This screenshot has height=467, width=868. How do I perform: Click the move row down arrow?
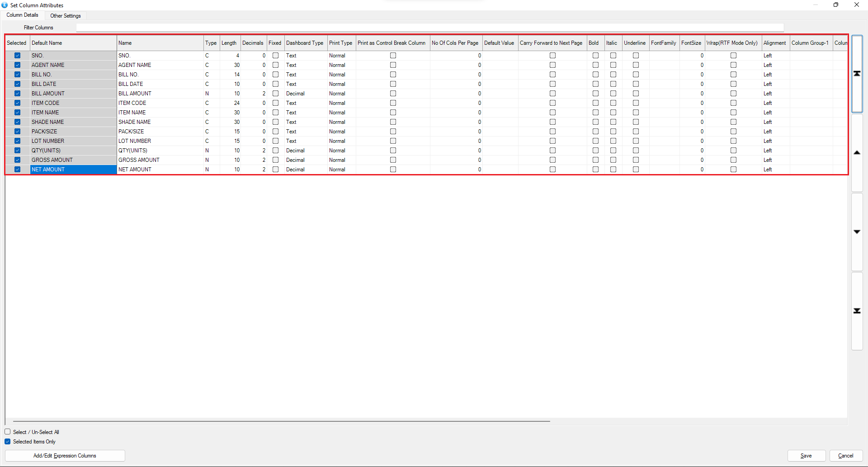(x=857, y=232)
